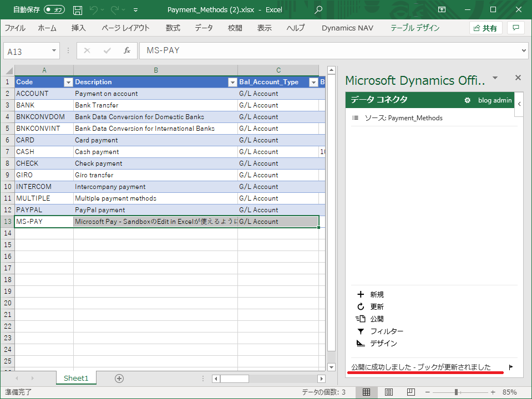
Task: Click horizontal scrollbar right arrow
Action: point(322,378)
